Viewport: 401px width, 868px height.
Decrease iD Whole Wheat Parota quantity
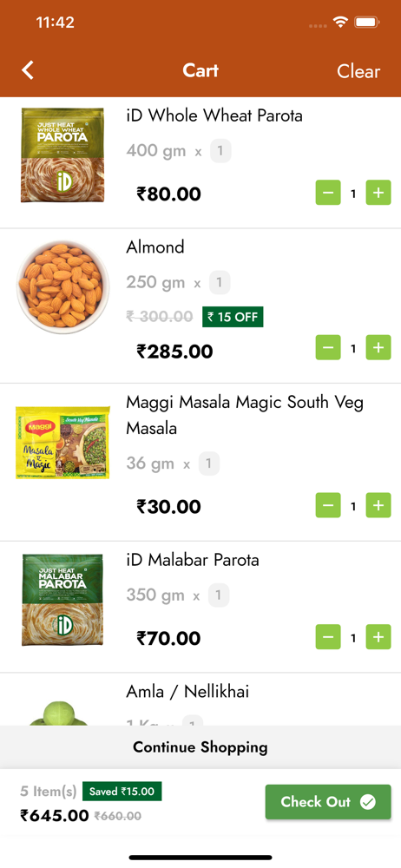[x=328, y=193]
